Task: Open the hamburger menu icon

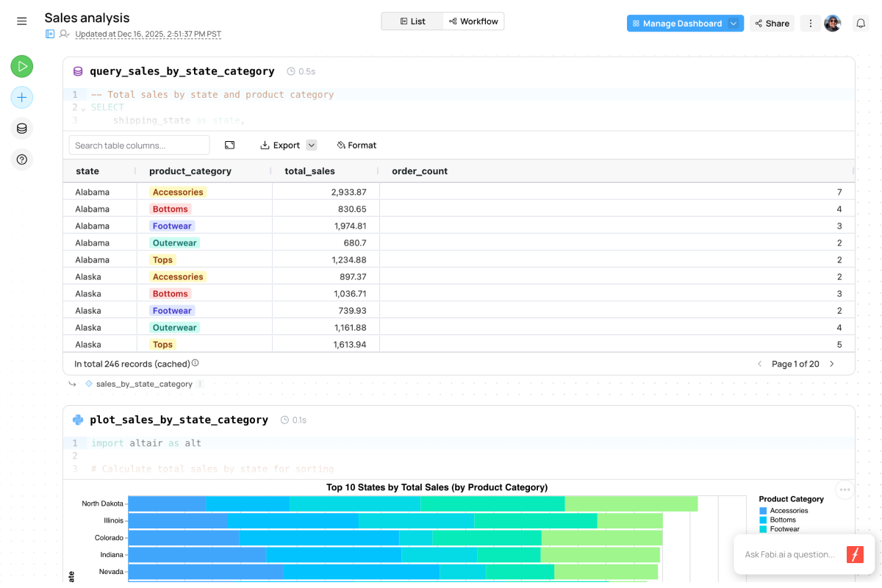Action: pyautogui.click(x=22, y=21)
